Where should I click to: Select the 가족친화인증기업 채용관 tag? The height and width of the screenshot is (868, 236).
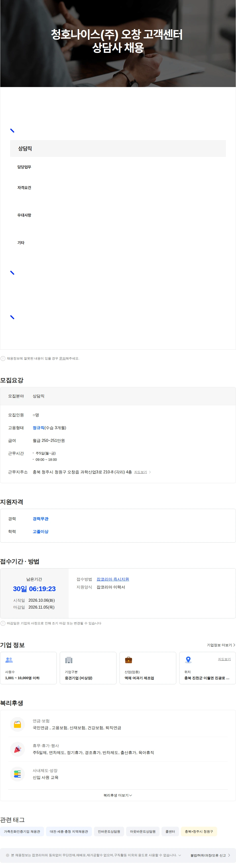point(22,832)
